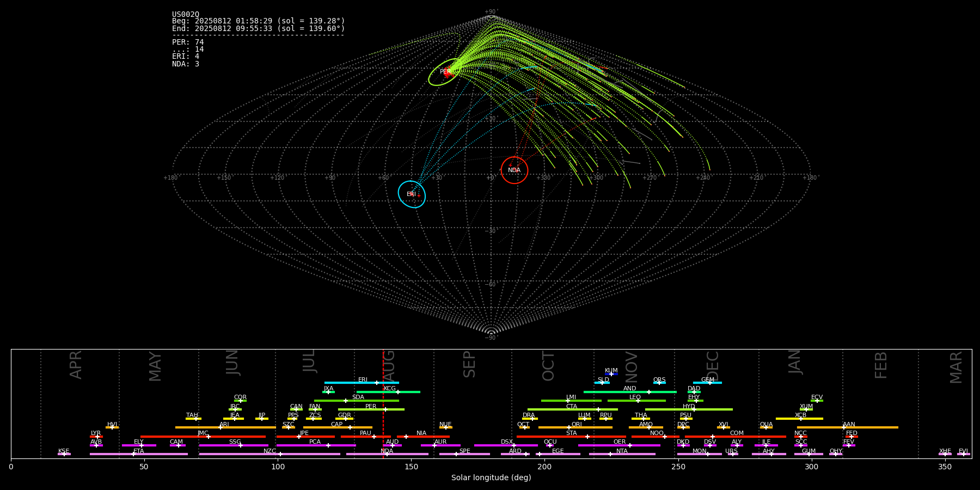Click the blue KUM shower bar
Screen dimensions: 980x490
pos(611,374)
